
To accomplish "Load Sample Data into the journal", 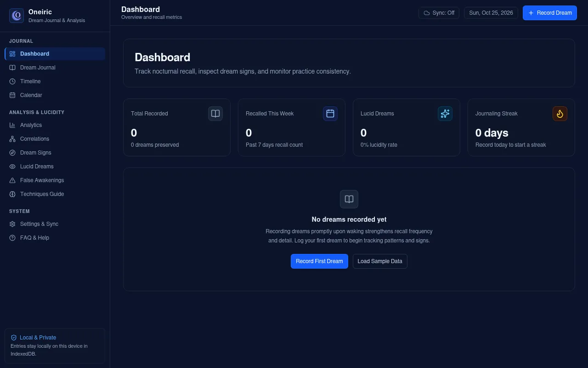I will (x=380, y=261).
